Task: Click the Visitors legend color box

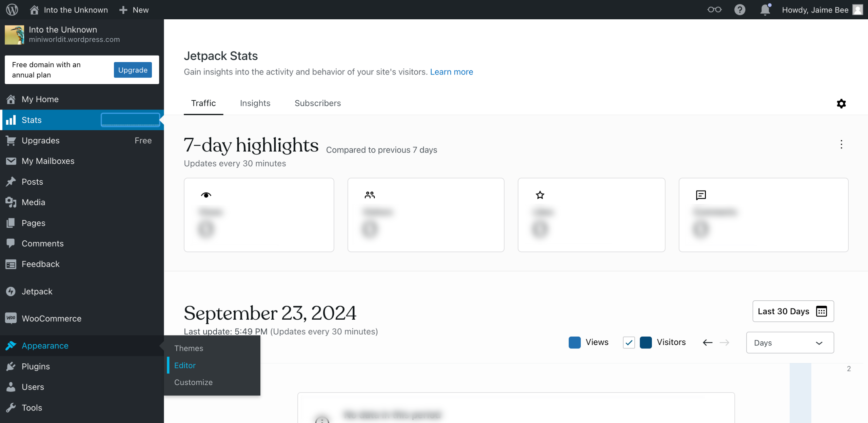Action: point(646,342)
